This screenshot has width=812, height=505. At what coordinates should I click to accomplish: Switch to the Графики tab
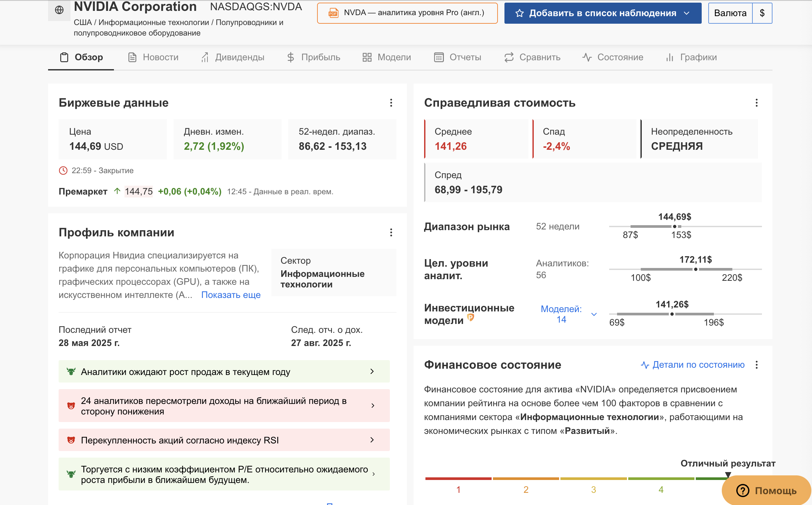tap(691, 58)
